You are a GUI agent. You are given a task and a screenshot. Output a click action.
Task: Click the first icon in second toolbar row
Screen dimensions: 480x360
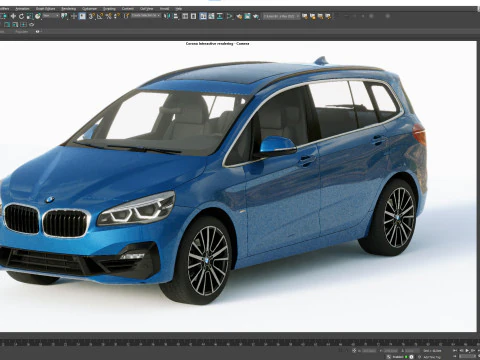7,25
